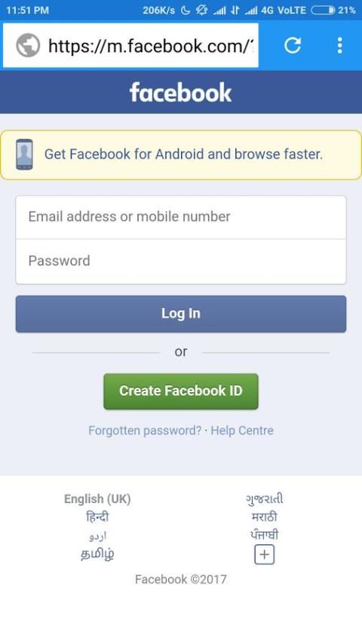Tap the globe site-info icon
362x644 pixels.
pos(28,45)
